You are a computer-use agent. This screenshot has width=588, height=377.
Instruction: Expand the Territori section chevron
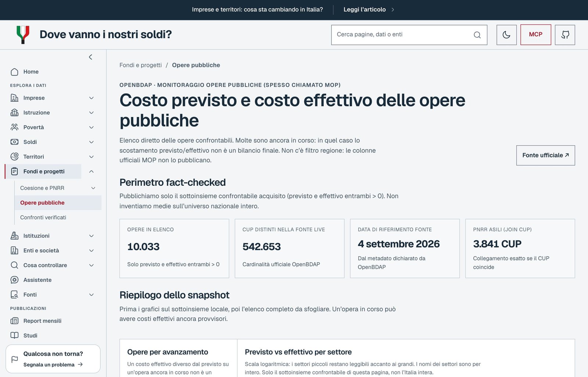tap(92, 157)
